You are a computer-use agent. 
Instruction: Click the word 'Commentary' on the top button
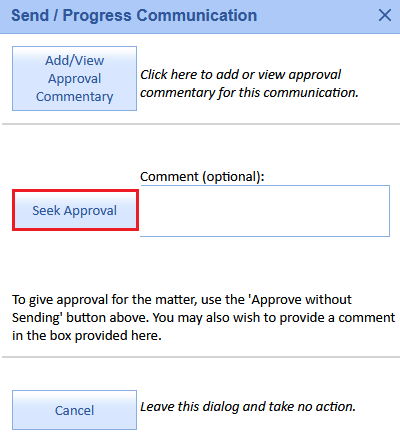[x=75, y=97]
